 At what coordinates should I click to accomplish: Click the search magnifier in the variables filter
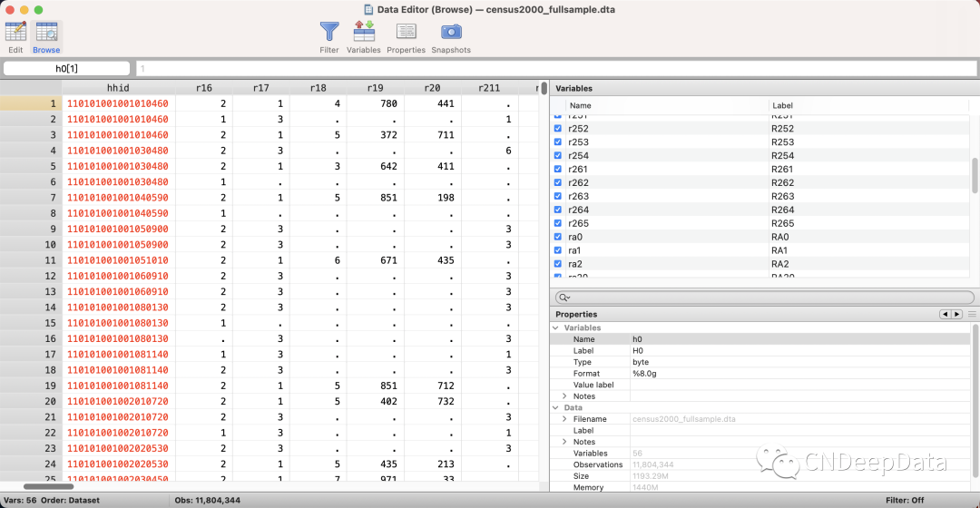click(x=564, y=298)
